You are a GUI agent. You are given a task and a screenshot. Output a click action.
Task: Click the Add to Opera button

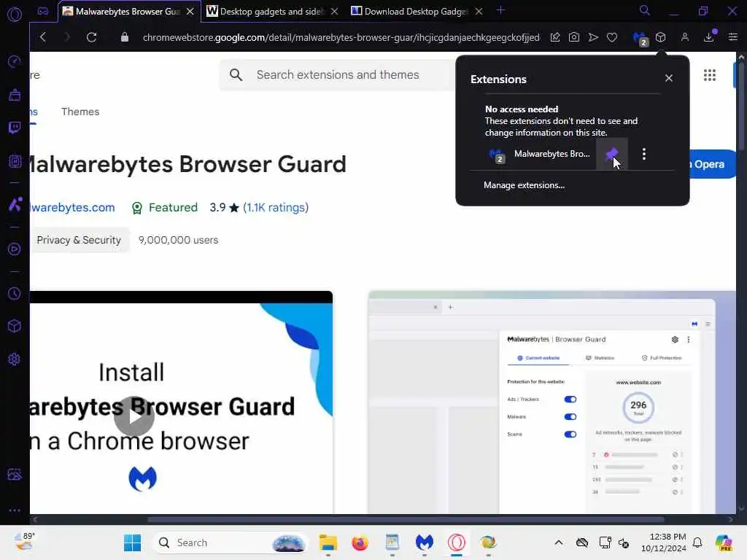click(x=713, y=164)
